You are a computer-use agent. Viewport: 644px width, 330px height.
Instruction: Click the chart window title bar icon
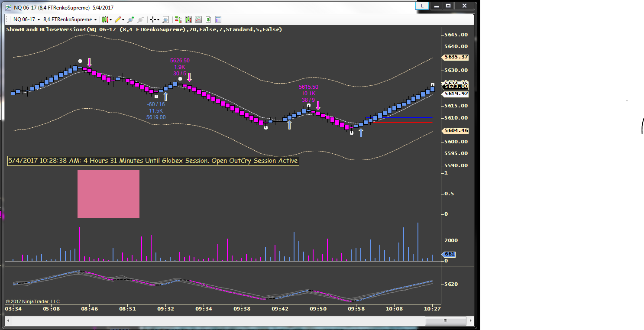9,7
